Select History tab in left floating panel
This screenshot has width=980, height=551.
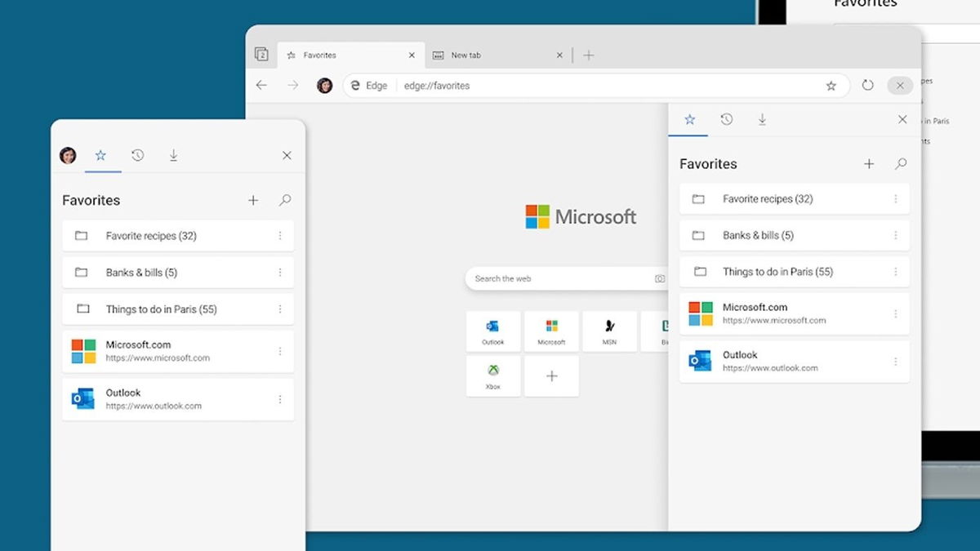click(x=137, y=155)
